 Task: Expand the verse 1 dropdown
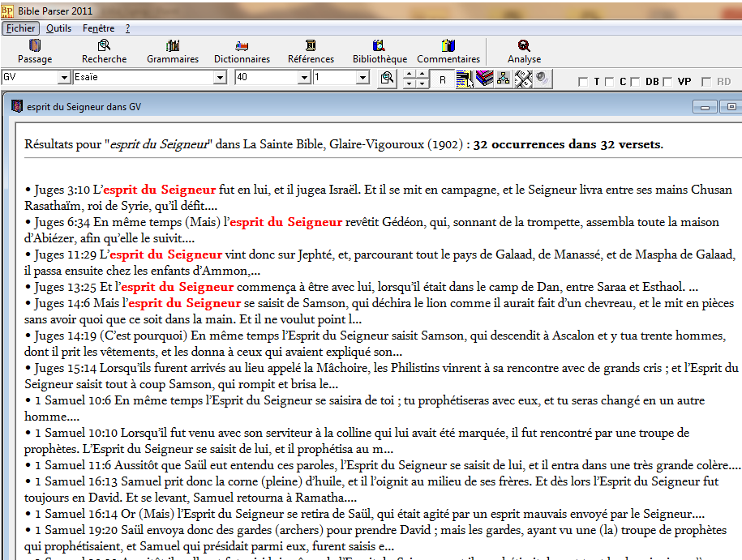[x=362, y=77]
